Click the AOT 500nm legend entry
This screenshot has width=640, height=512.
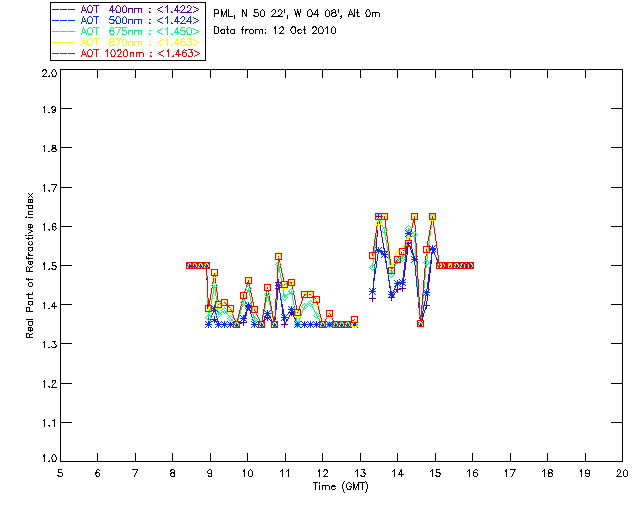click(x=127, y=20)
